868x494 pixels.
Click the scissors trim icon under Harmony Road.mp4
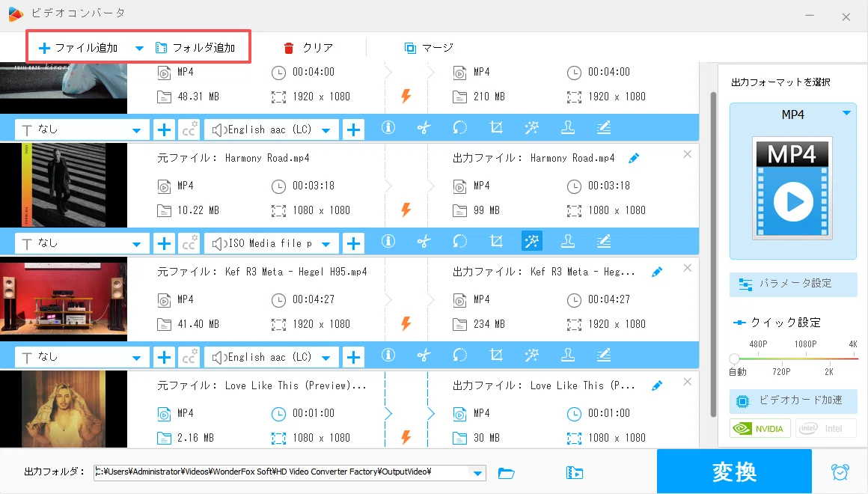point(424,242)
